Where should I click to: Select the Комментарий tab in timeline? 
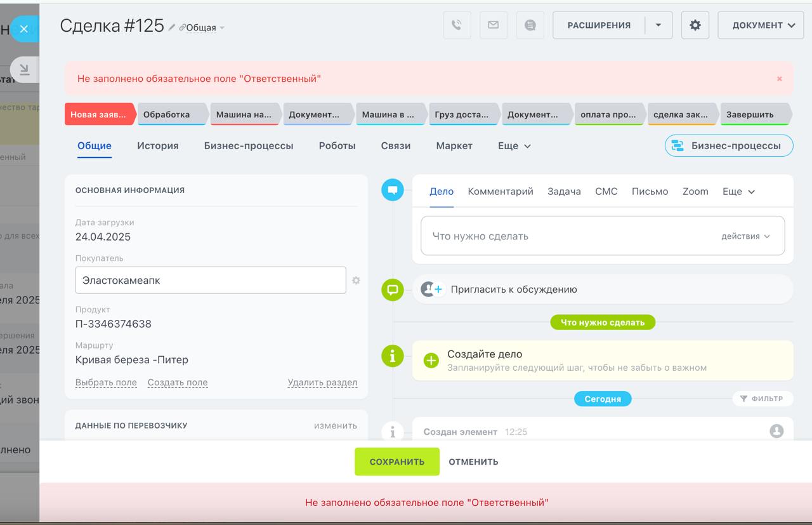tap(501, 192)
